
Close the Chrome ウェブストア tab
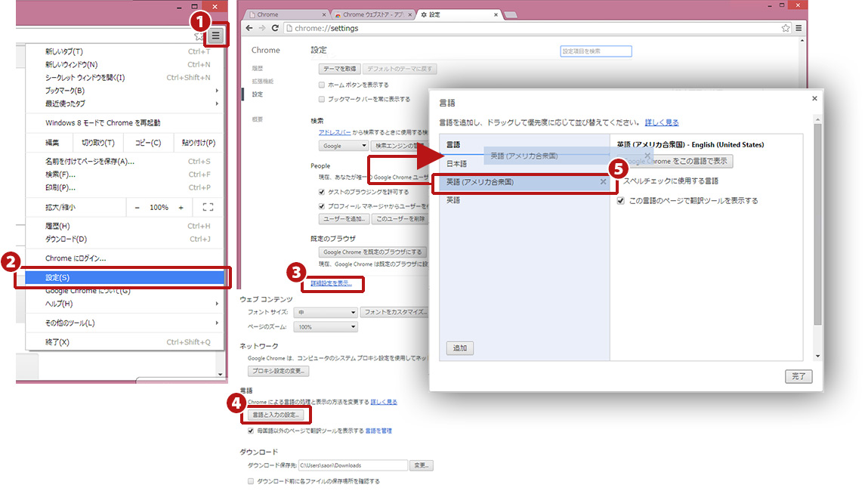point(410,14)
